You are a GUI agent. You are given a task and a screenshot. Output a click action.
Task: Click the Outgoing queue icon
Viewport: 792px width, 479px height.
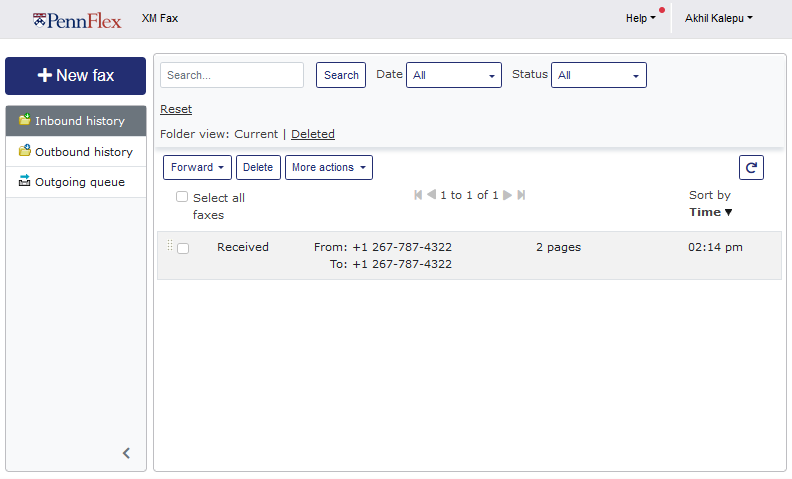[x=25, y=180]
